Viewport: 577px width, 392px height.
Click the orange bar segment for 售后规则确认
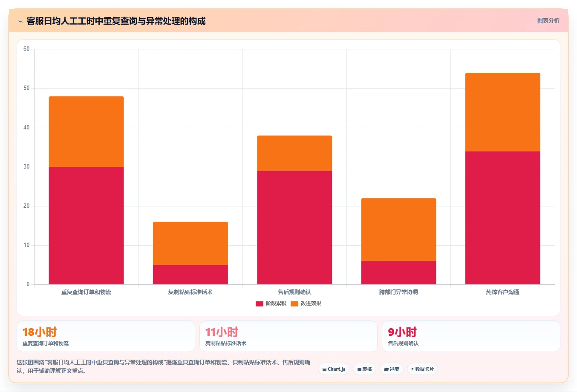click(x=294, y=153)
